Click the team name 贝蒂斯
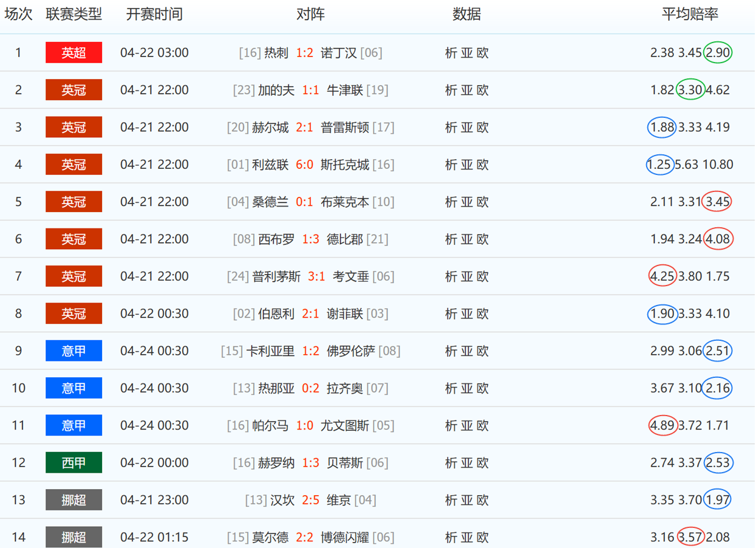 pyautogui.click(x=344, y=463)
